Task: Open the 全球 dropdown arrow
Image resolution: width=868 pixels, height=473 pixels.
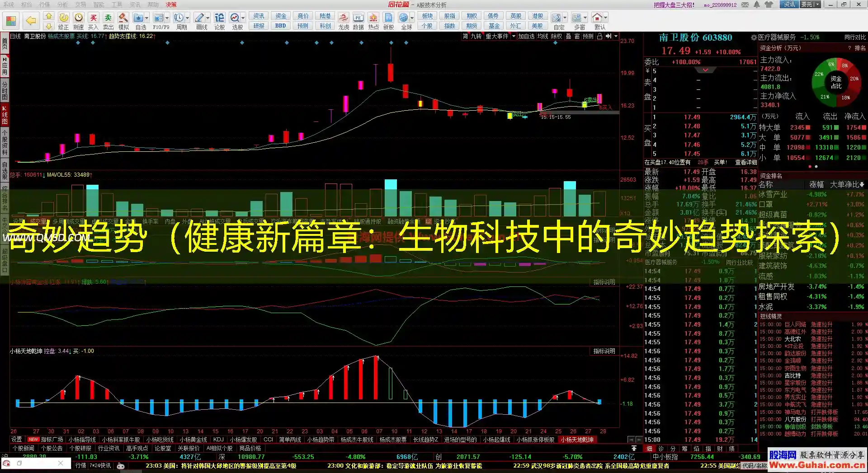Action: tap(412, 18)
